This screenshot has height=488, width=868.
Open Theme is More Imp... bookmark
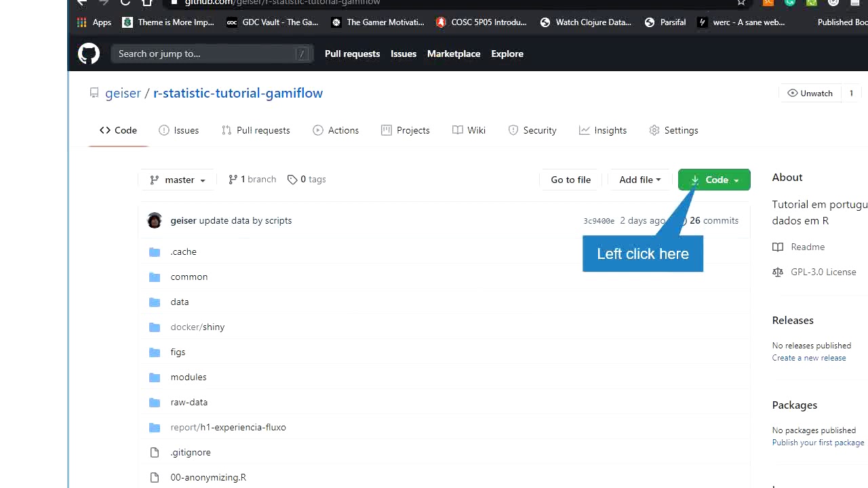point(168,22)
